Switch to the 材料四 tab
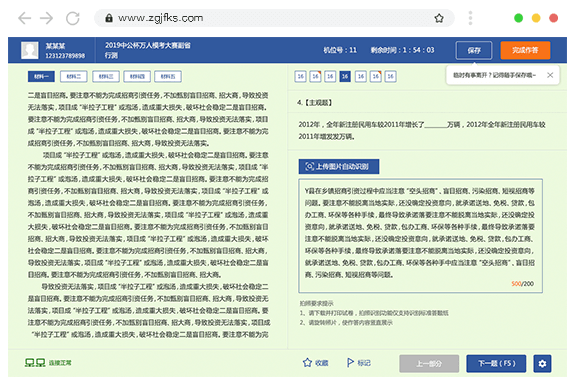Image resolution: width=575 pixels, height=380 pixels. point(137,76)
